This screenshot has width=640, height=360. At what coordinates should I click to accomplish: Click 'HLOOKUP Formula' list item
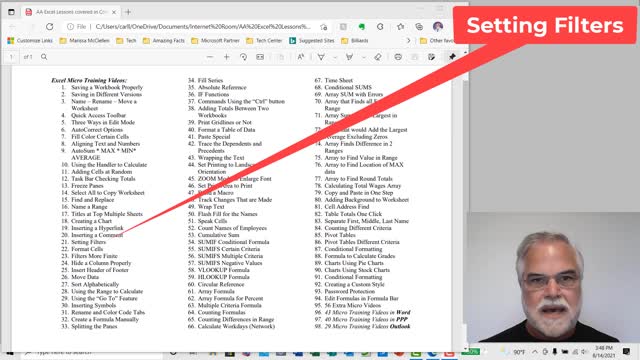tap(223, 277)
